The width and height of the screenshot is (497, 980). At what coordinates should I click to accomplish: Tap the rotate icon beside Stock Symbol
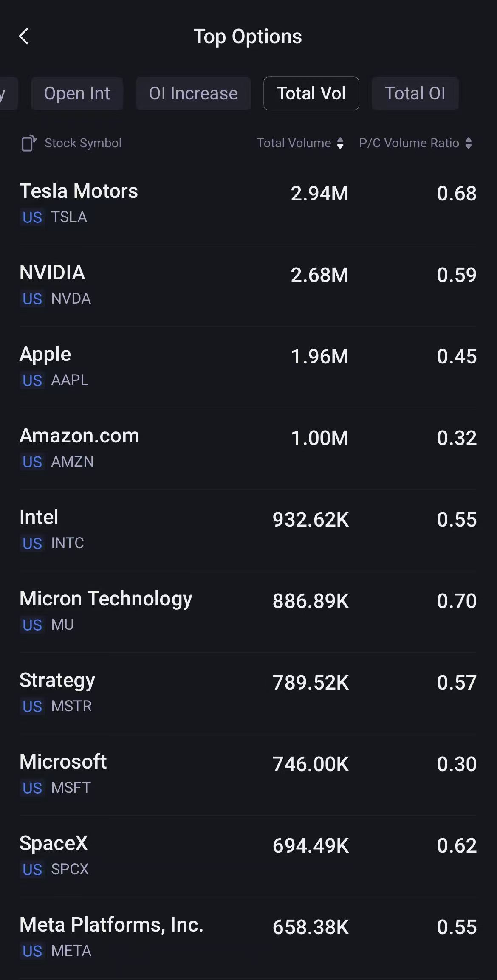[x=29, y=143]
